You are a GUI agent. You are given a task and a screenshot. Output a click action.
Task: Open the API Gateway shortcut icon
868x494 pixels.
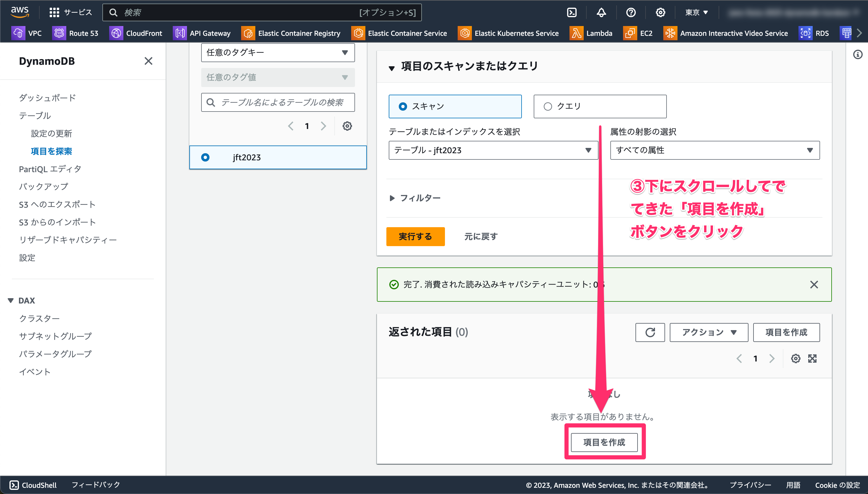coord(180,33)
